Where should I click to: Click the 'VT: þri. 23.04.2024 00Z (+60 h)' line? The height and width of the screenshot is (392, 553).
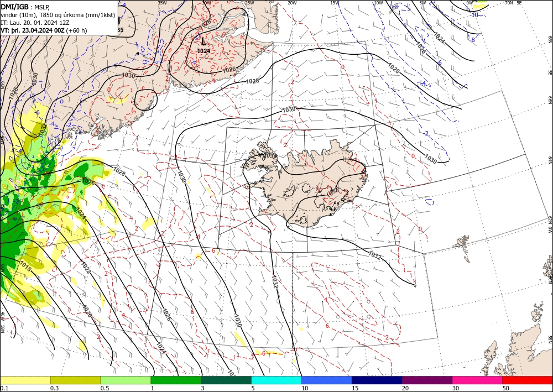click(44, 30)
